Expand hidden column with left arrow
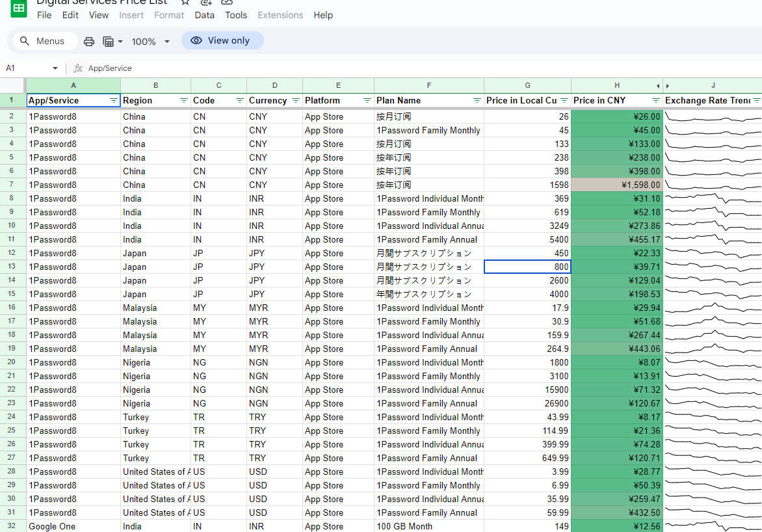Viewport: 762px width, 532px height. point(658,86)
